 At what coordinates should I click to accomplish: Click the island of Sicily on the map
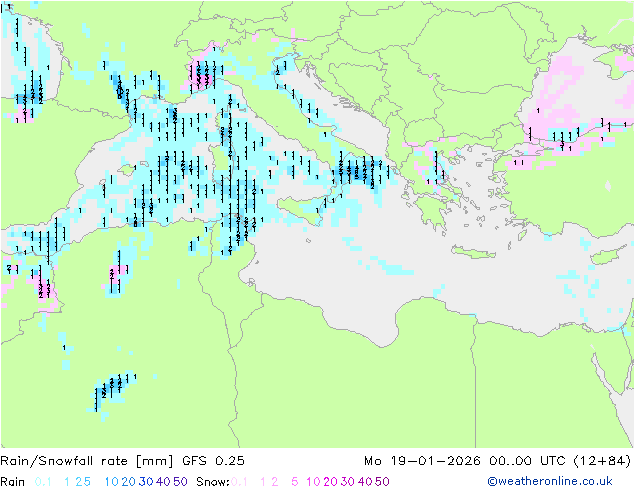[x=301, y=210]
